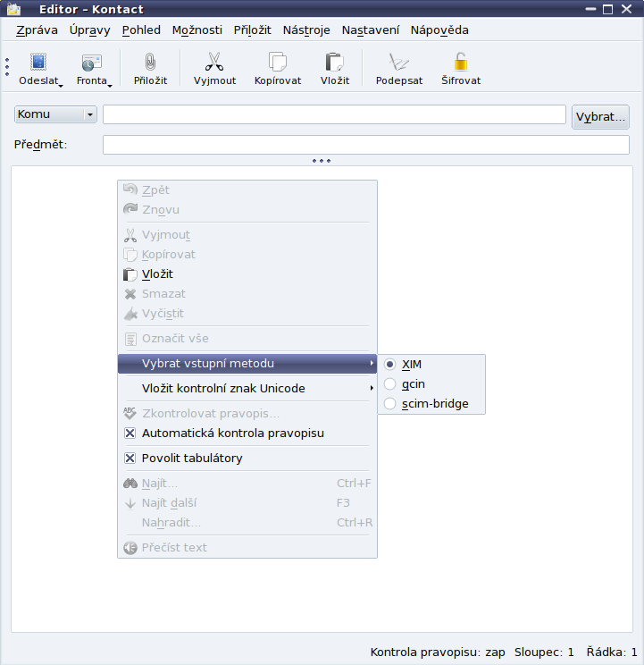Click the Fronta (queue) toolbar icon
This screenshot has height=665, width=644.
click(91, 63)
